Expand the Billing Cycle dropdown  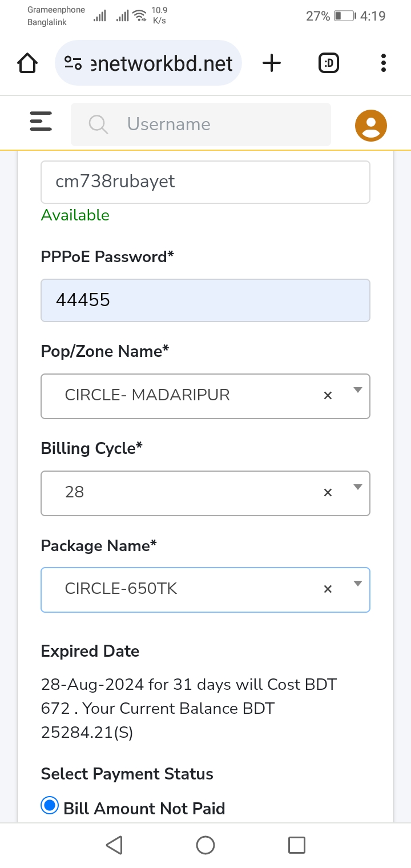[x=358, y=487]
